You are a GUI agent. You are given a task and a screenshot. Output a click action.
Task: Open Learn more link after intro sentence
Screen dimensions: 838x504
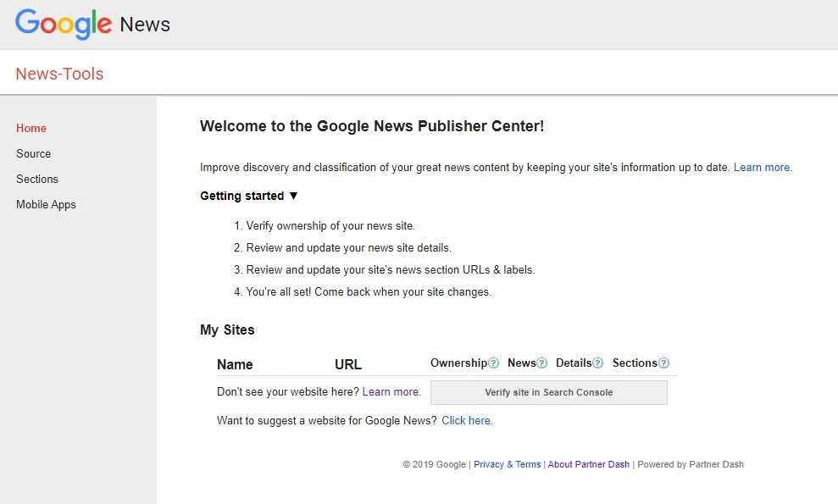pyautogui.click(x=762, y=168)
